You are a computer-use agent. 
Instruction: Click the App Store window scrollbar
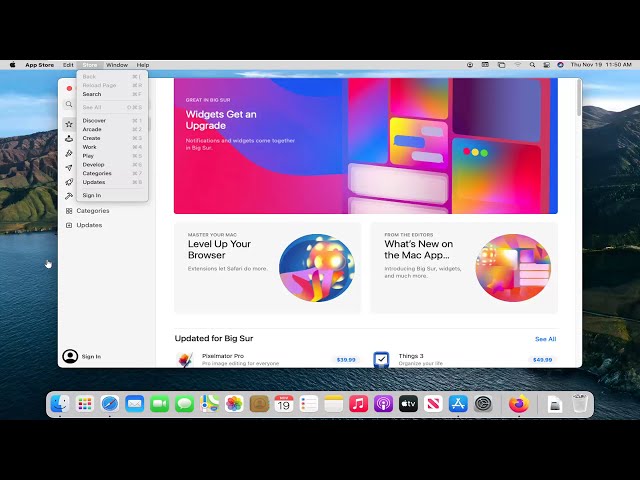click(x=579, y=98)
